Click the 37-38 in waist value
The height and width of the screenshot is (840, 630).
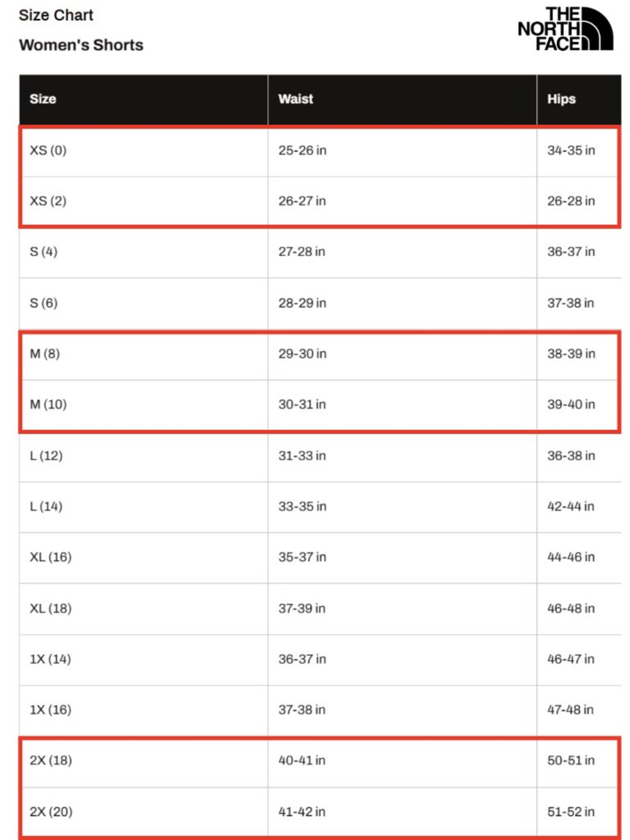(302, 710)
